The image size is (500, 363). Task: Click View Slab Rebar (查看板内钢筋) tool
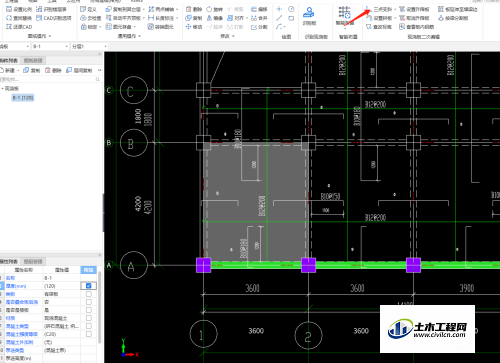pyautogui.click(x=417, y=27)
